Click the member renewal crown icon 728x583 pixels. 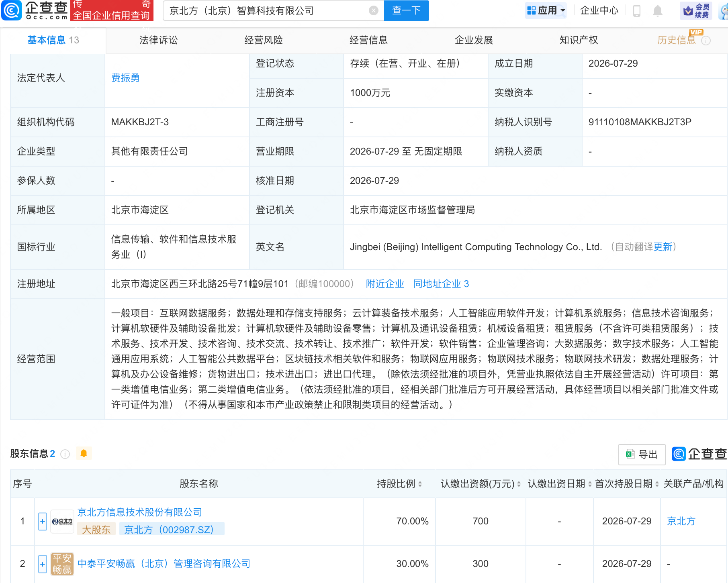click(696, 10)
